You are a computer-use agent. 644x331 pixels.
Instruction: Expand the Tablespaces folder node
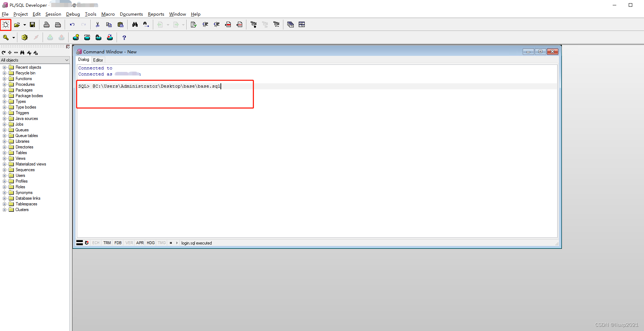tap(4, 204)
